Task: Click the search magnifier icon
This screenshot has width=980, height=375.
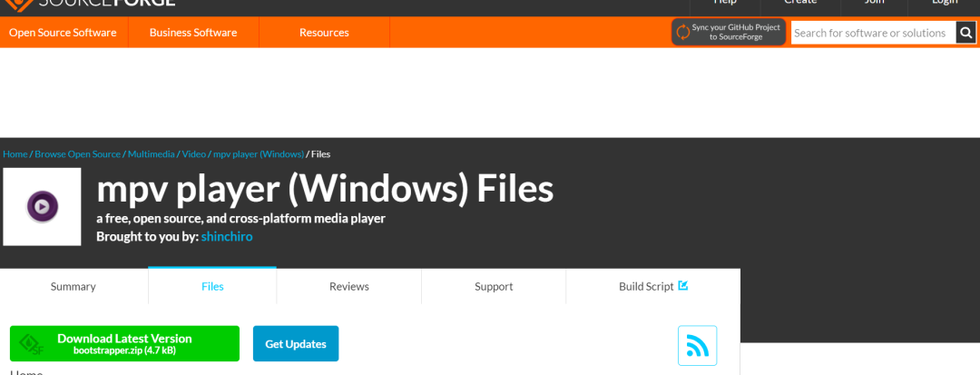Action: [965, 33]
